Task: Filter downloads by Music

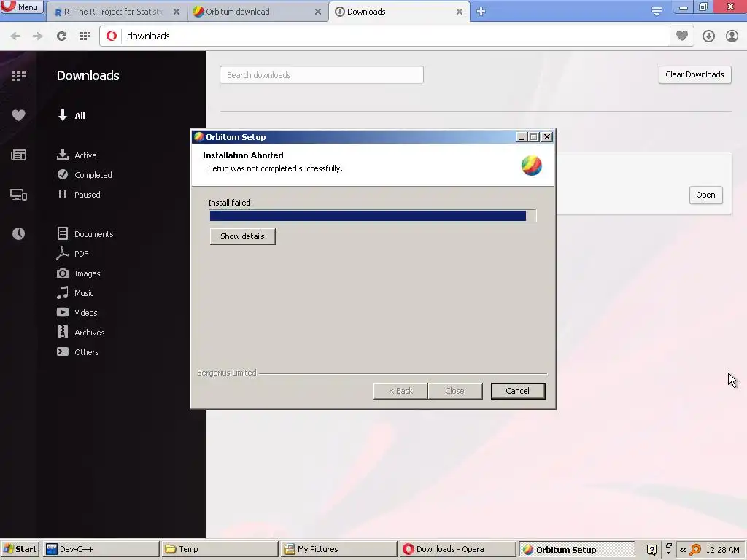Action: point(75,293)
